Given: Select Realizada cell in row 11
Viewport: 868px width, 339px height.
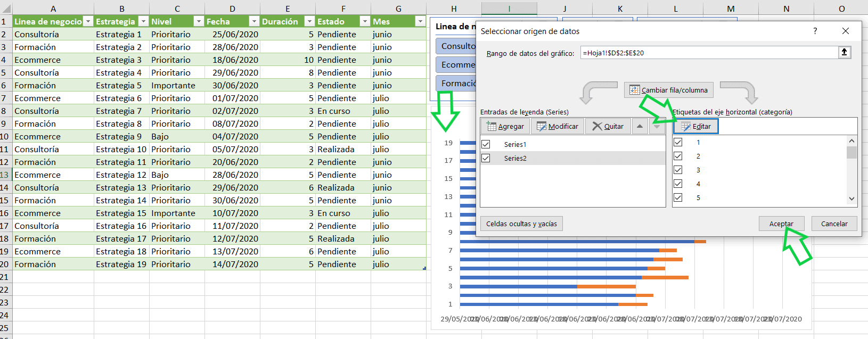Looking at the screenshot, I should click(x=343, y=149).
